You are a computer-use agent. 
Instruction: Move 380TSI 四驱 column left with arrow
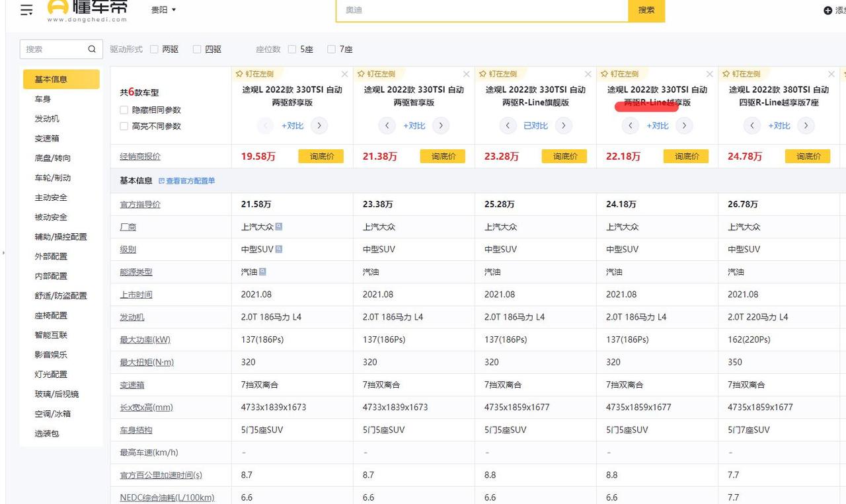[x=751, y=126]
